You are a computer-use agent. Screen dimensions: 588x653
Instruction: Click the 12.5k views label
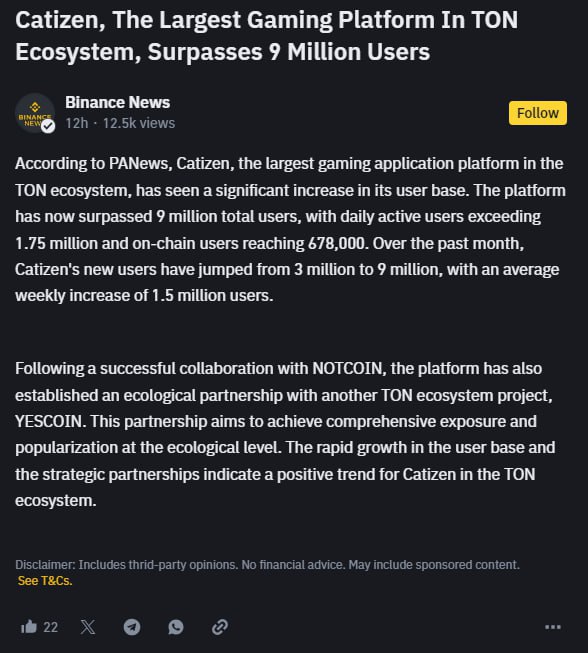click(x=139, y=123)
